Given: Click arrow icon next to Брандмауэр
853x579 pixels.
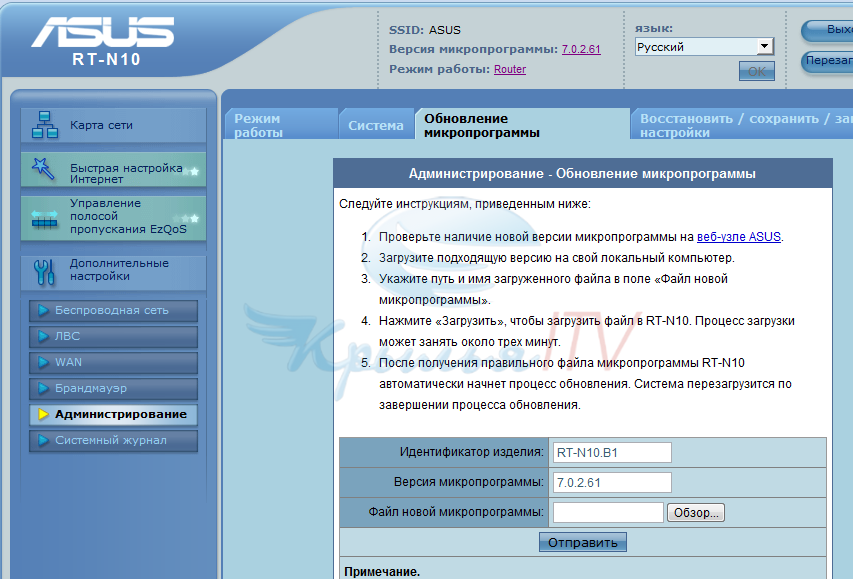Looking at the screenshot, I should [x=43, y=389].
